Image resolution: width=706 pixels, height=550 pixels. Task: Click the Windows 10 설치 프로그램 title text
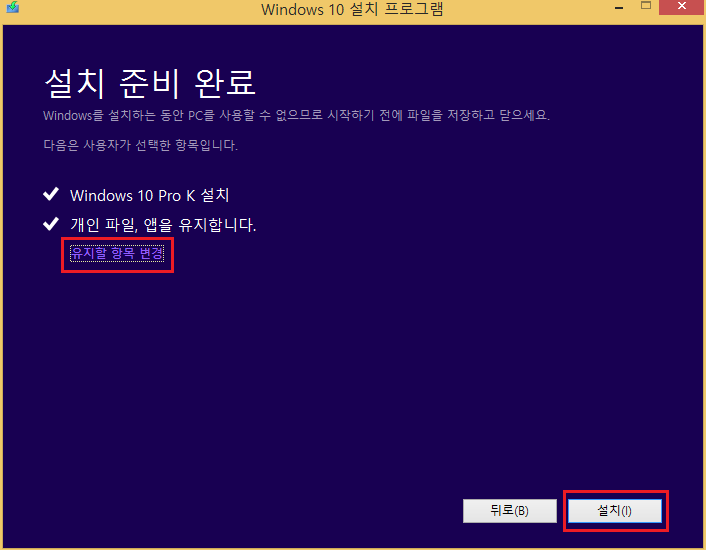click(352, 9)
